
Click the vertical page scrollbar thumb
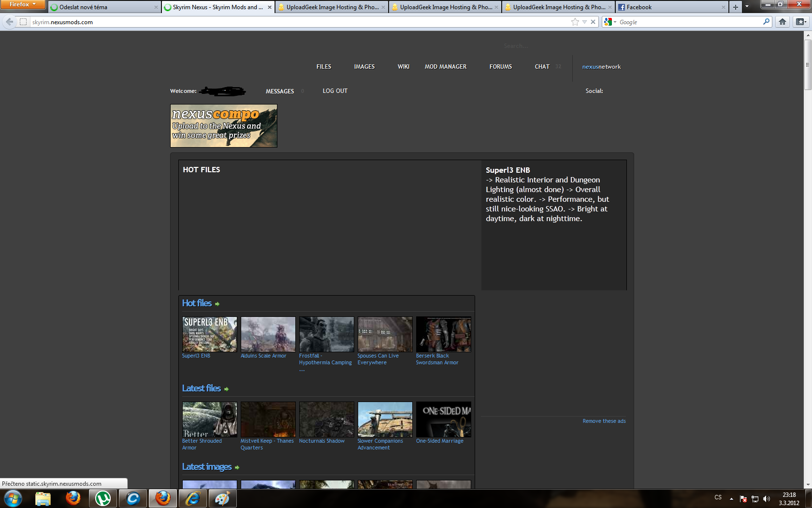pyautogui.click(x=808, y=64)
